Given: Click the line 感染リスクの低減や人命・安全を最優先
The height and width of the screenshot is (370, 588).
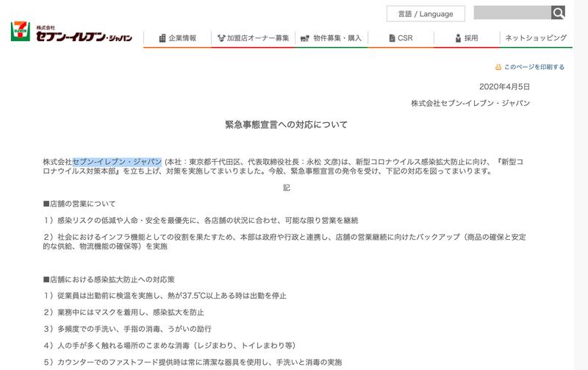Looking at the screenshot, I should [201, 220].
